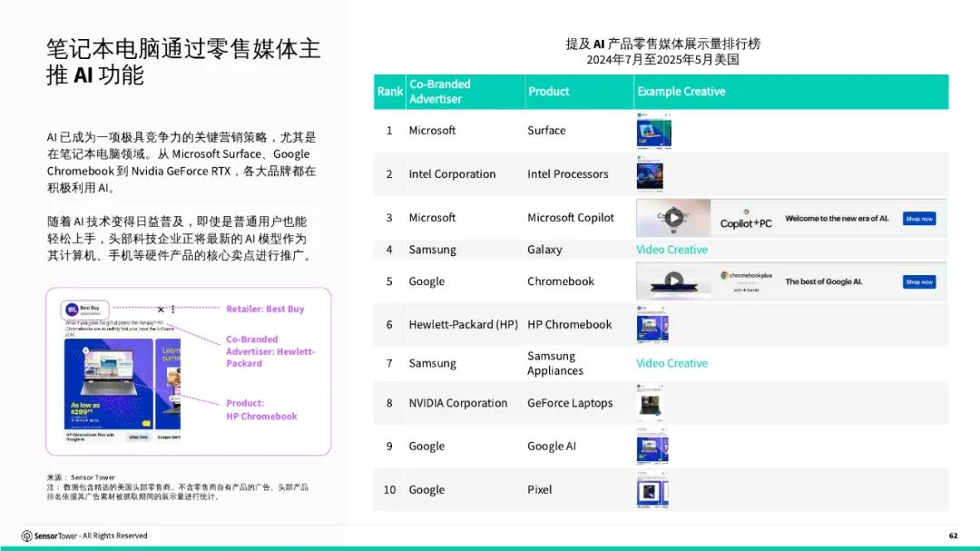Click the Product: HP Chromebook annotation
Screen dimensions: 980x551
click(261, 409)
